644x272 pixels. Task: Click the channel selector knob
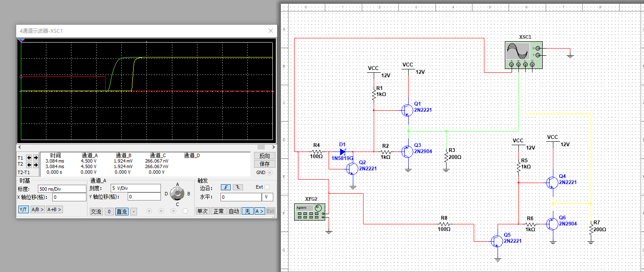(177, 194)
